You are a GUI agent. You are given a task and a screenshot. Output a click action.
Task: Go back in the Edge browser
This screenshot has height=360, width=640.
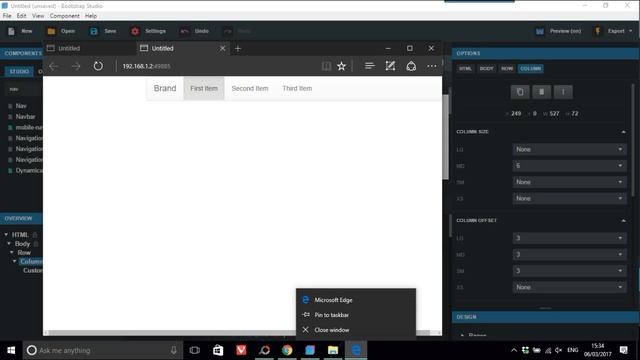pos(53,66)
